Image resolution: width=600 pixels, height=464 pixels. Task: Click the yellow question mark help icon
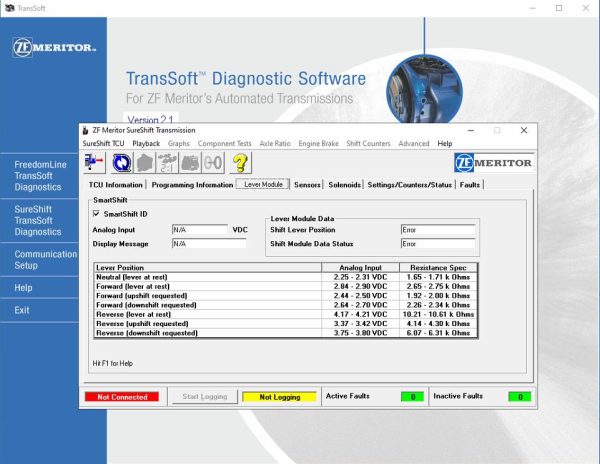click(x=240, y=163)
